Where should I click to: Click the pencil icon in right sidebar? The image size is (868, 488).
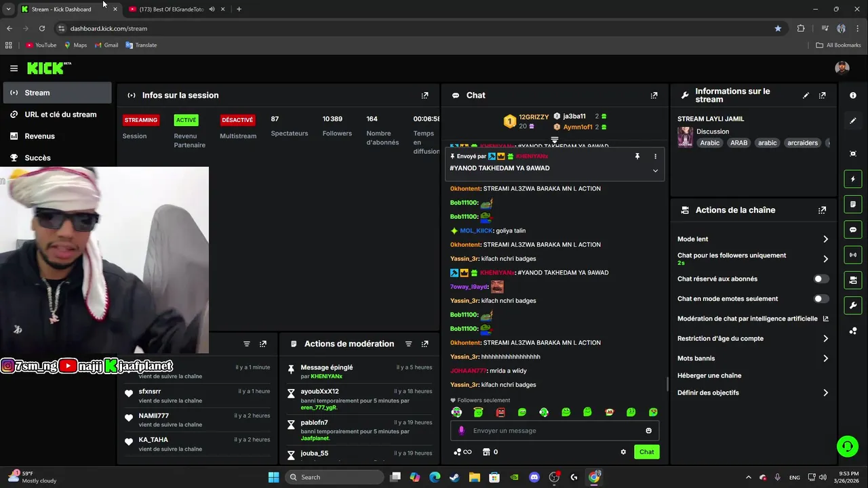click(853, 121)
